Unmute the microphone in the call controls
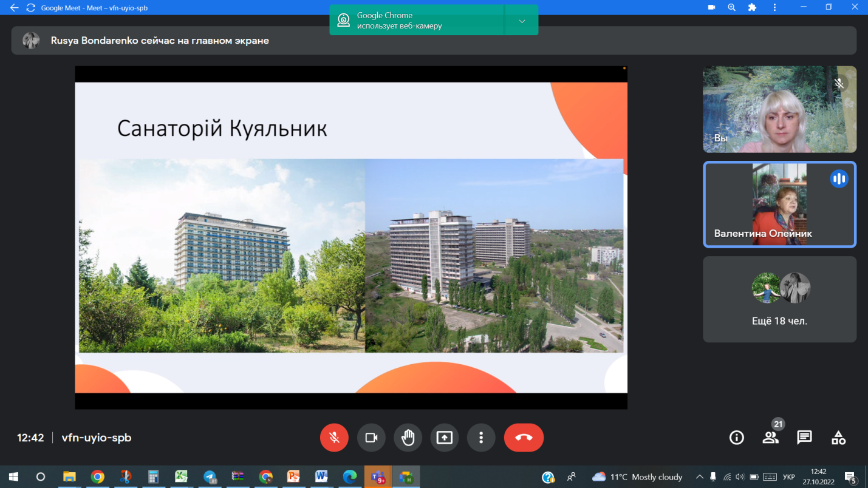 click(334, 438)
